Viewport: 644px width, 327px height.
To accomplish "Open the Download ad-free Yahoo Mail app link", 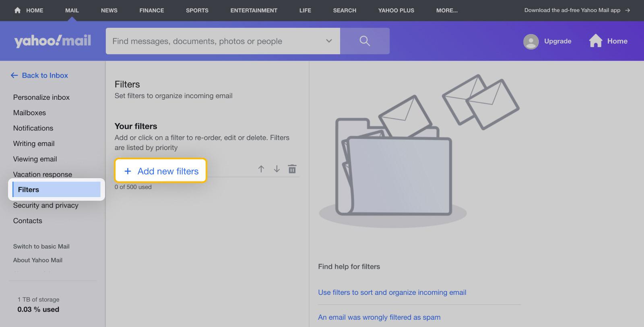I will pyautogui.click(x=576, y=10).
